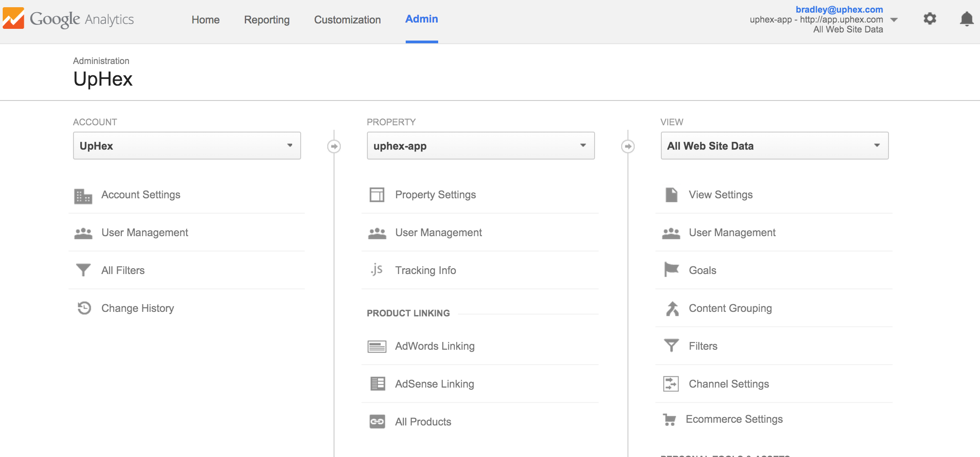Open All Products link
Screen dimensions: 980x457
coord(423,422)
